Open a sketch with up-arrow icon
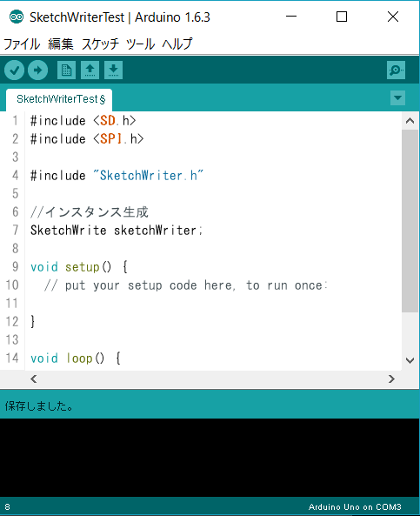The height and width of the screenshot is (516, 420). point(90,70)
